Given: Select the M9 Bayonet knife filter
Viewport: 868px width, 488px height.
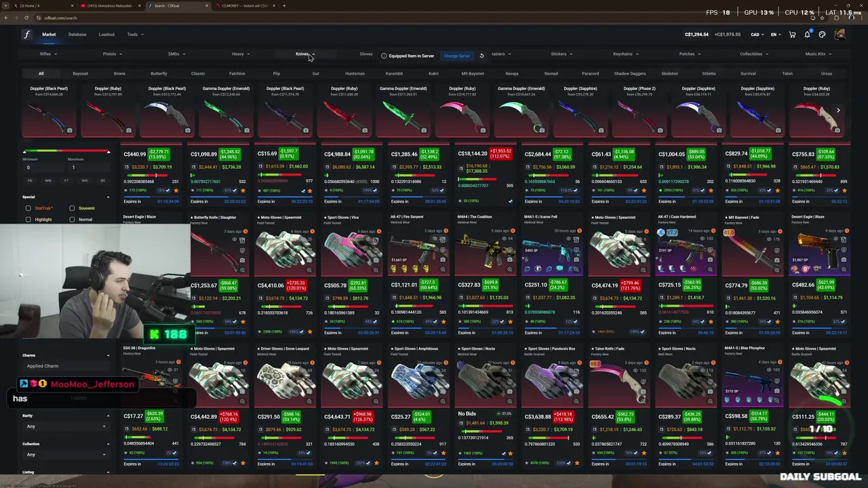Looking at the screenshot, I should [x=473, y=73].
